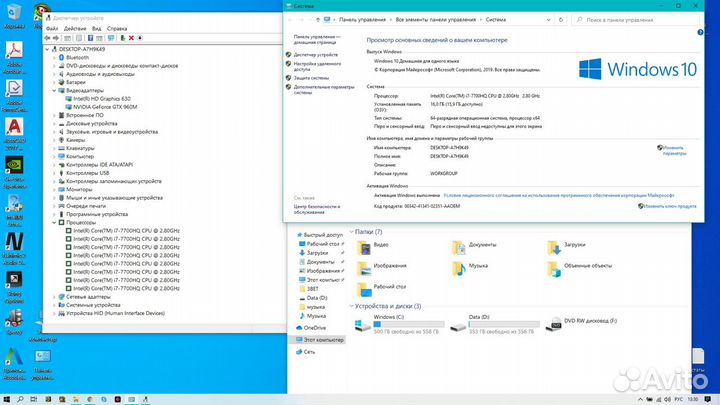
Task: Click the Data (D:) capacity bar
Action: pos(504,324)
